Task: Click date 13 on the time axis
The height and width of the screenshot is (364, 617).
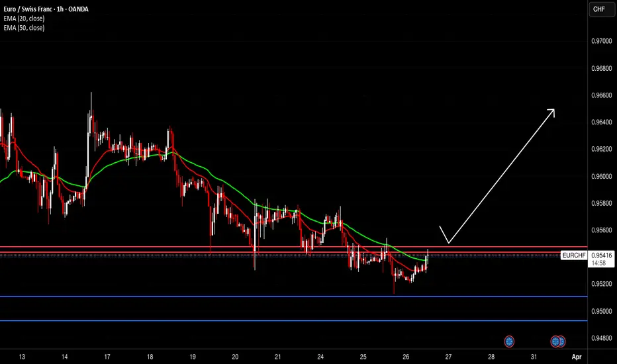Action: tap(22, 357)
